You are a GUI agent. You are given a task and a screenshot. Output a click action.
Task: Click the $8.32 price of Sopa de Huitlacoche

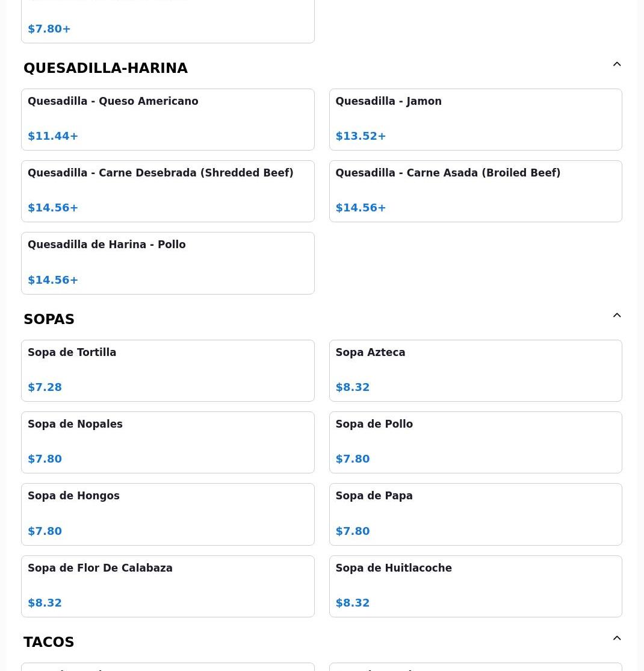(352, 603)
